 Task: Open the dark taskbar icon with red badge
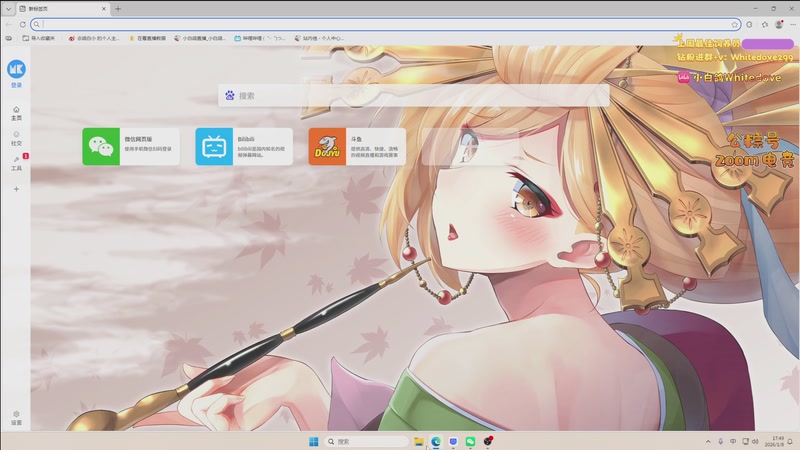click(488, 441)
